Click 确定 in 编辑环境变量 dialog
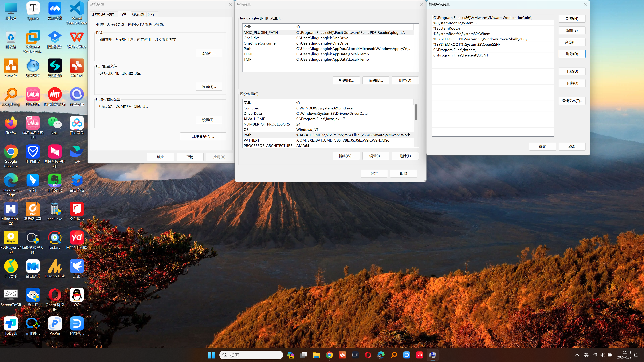 [542, 146]
